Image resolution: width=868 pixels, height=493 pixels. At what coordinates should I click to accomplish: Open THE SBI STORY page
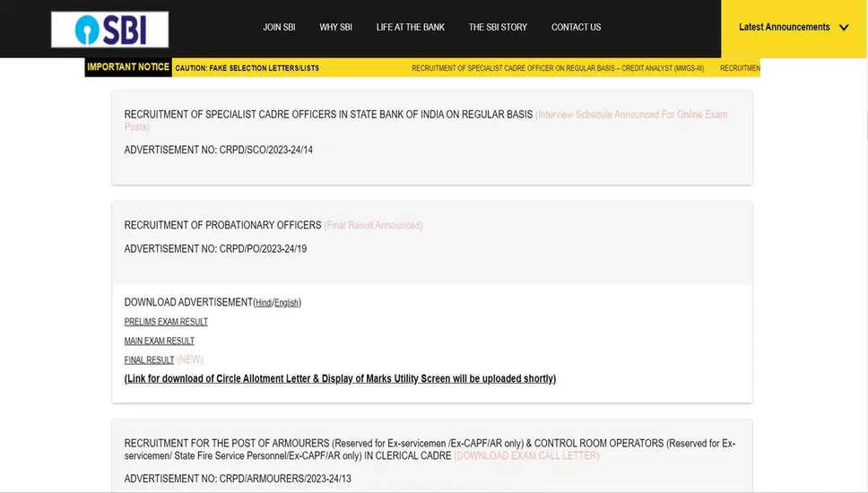click(x=498, y=28)
